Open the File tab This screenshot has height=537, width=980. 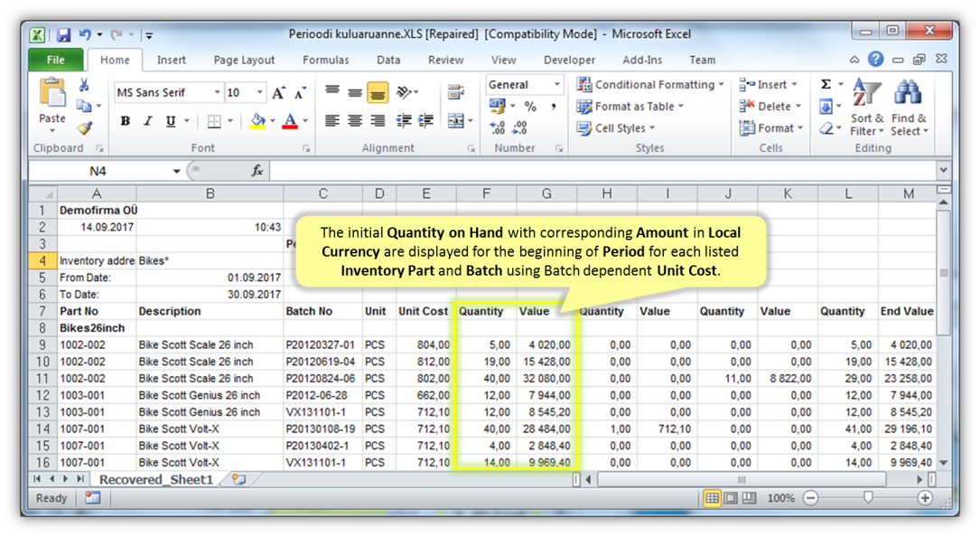[56, 60]
